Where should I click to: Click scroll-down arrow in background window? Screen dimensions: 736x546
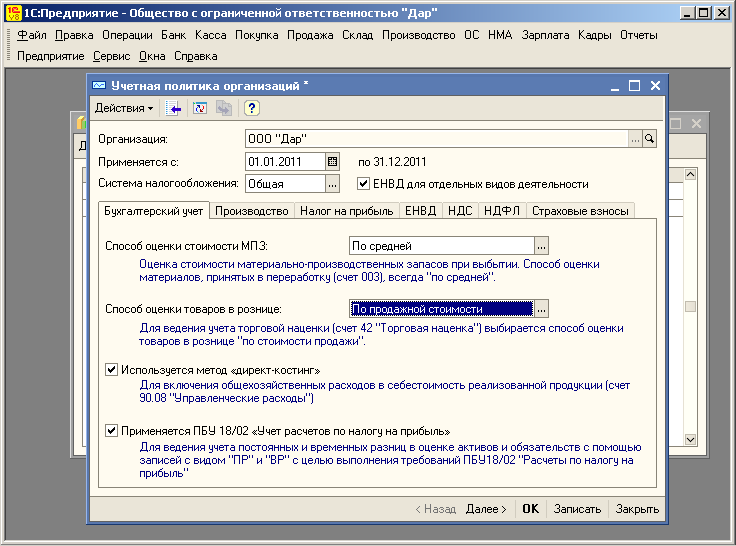point(690,439)
